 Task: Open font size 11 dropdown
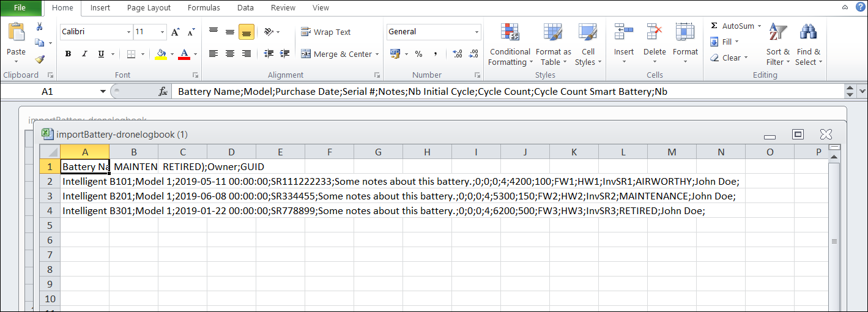pyautogui.click(x=162, y=32)
